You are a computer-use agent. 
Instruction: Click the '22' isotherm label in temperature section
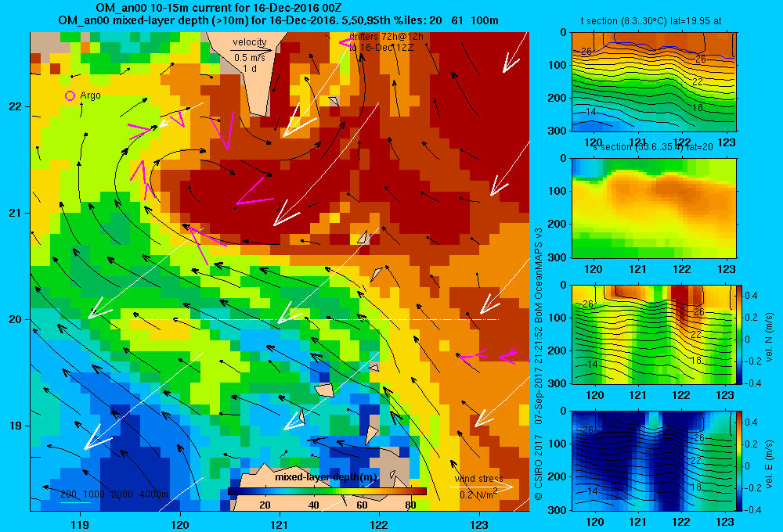pos(698,82)
